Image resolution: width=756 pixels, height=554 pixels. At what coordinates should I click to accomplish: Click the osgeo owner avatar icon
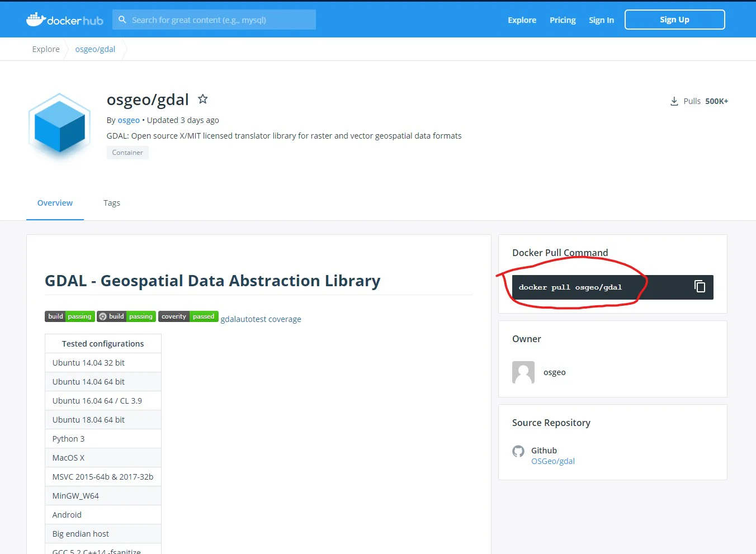(x=523, y=372)
